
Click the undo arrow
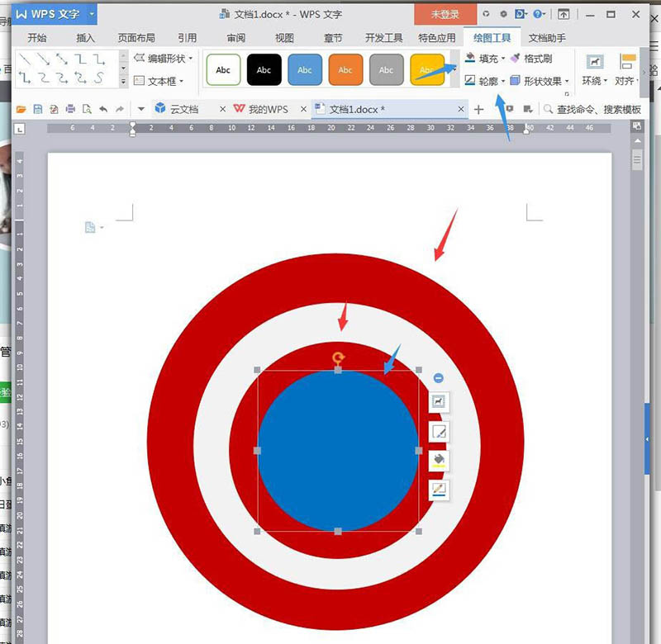click(103, 110)
